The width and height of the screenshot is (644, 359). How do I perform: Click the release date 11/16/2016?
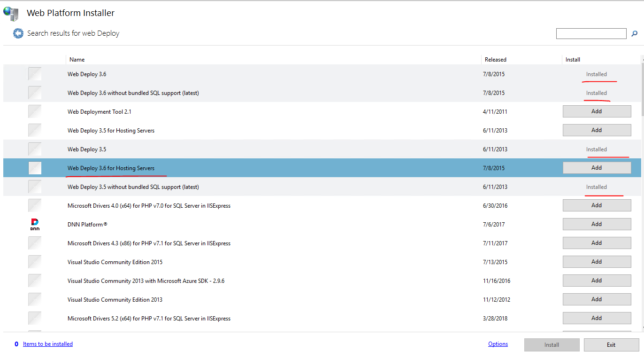[498, 281]
